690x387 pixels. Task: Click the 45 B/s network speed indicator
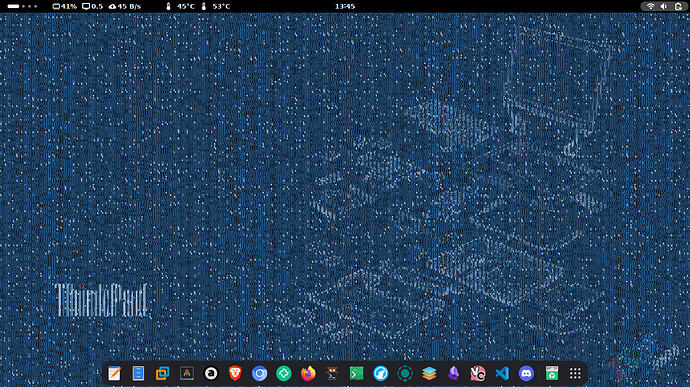125,6
